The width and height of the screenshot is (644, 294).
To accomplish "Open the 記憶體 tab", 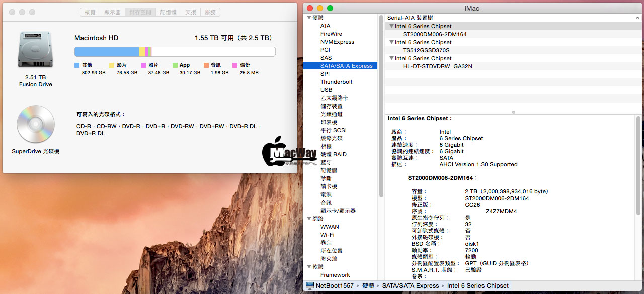I will pos(168,12).
